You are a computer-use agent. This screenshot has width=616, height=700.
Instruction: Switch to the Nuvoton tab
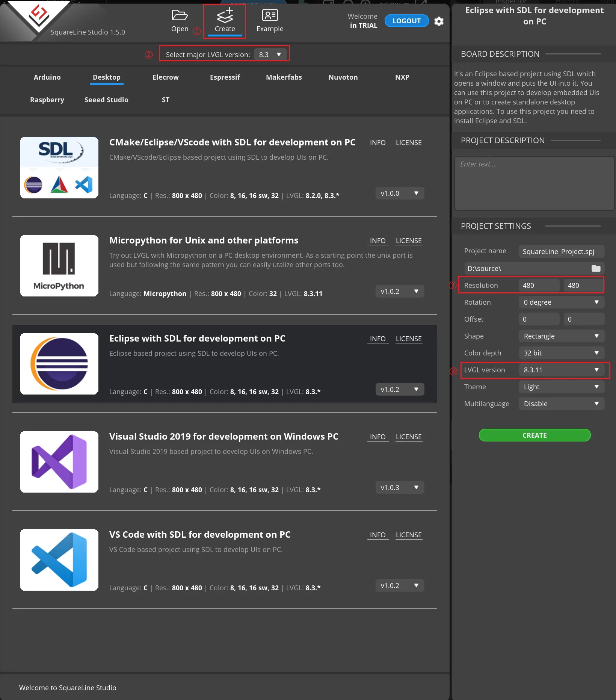coord(343,77)
